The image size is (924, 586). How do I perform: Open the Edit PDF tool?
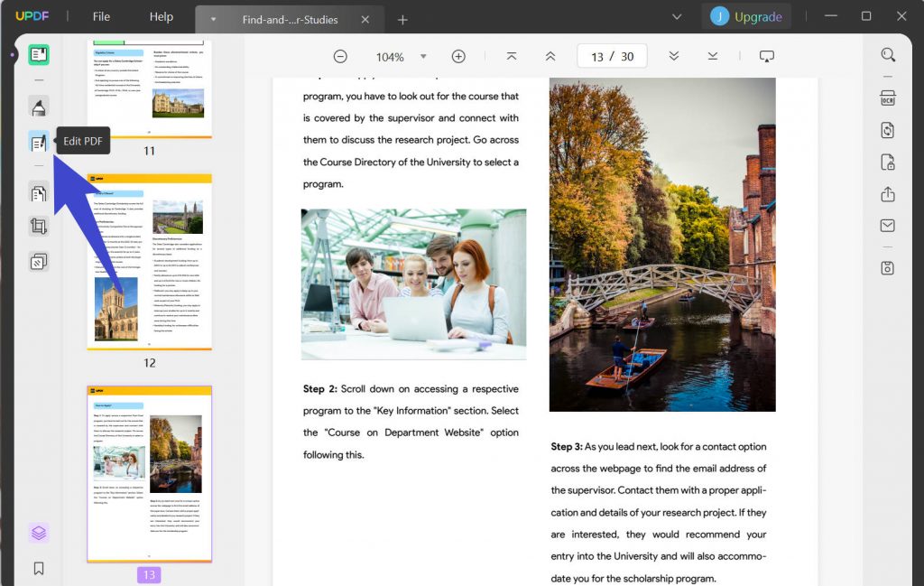[38, 140]
